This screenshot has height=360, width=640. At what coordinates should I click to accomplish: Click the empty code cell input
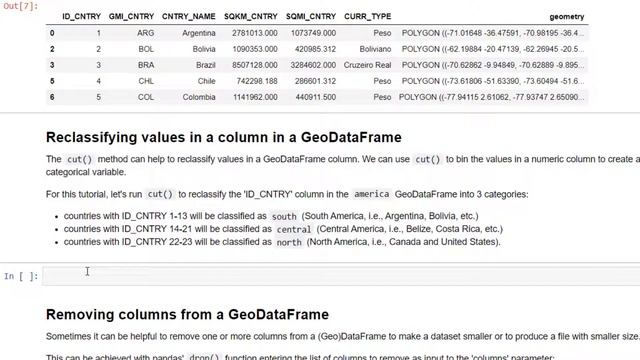(x=341, y=276)
